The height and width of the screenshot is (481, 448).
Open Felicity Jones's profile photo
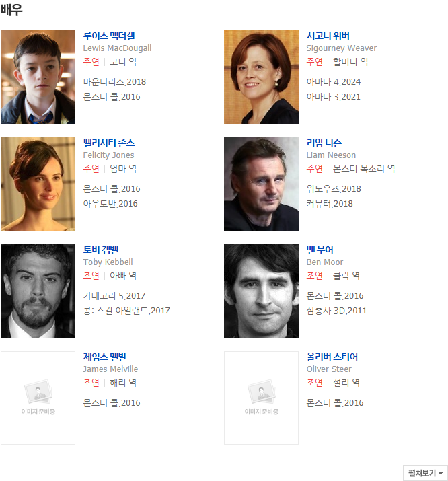[38, 184]
